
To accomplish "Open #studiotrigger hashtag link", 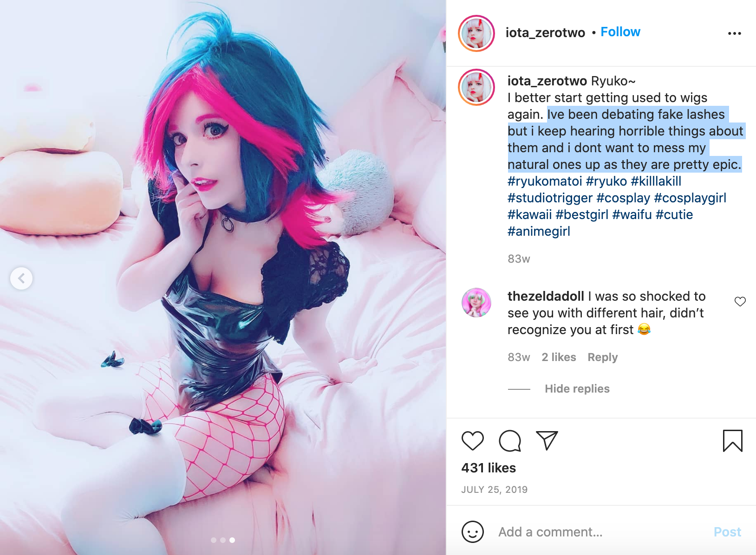I will point(550,198).
